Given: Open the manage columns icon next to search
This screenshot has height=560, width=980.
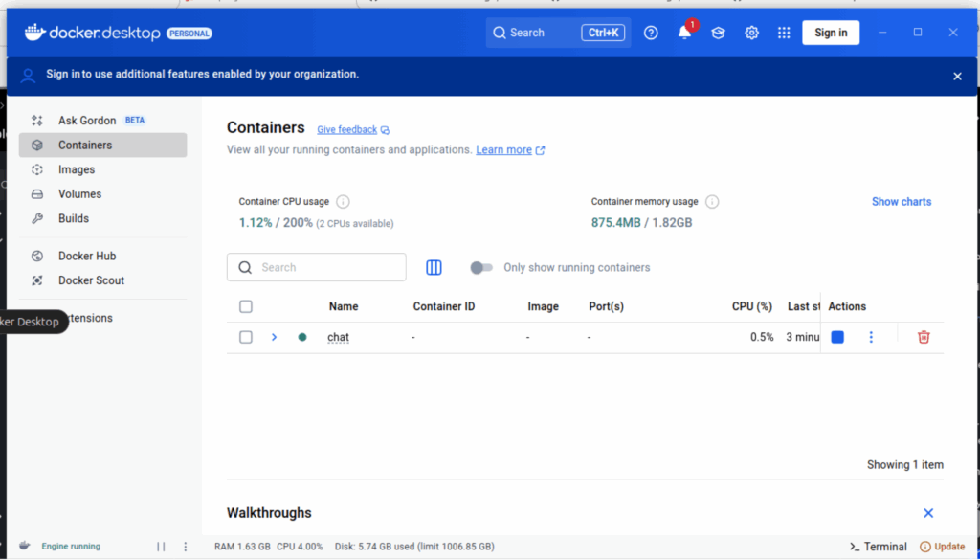Looking at the screenshot, I should click(434, 267).
